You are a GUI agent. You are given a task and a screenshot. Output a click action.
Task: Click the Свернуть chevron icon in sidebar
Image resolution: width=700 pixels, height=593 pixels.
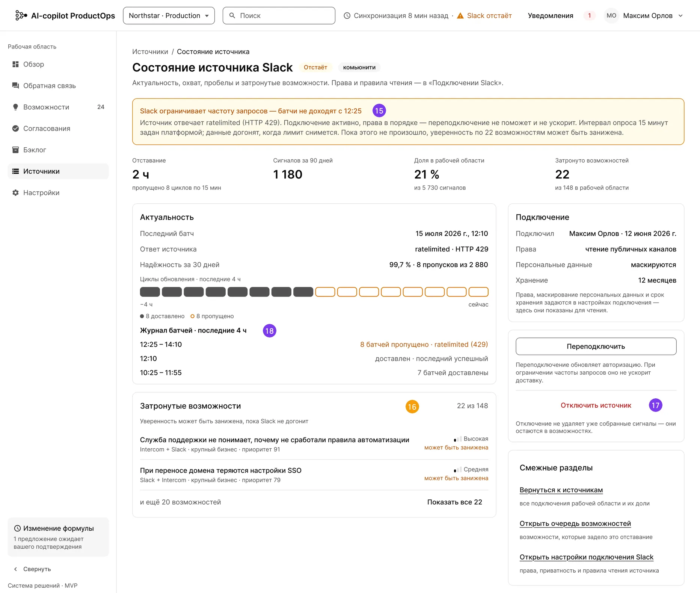[15, 569]
